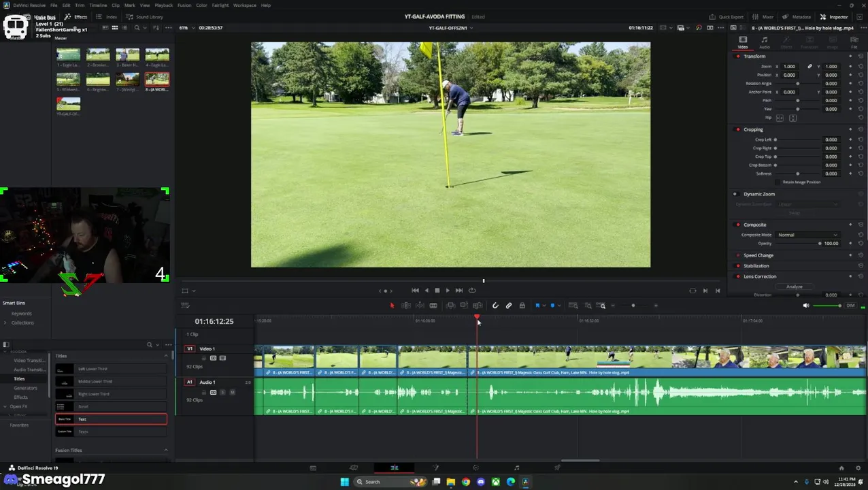
Task: Expand the Stabilization section
Action: pyautogui.click(x=756, y=266)
